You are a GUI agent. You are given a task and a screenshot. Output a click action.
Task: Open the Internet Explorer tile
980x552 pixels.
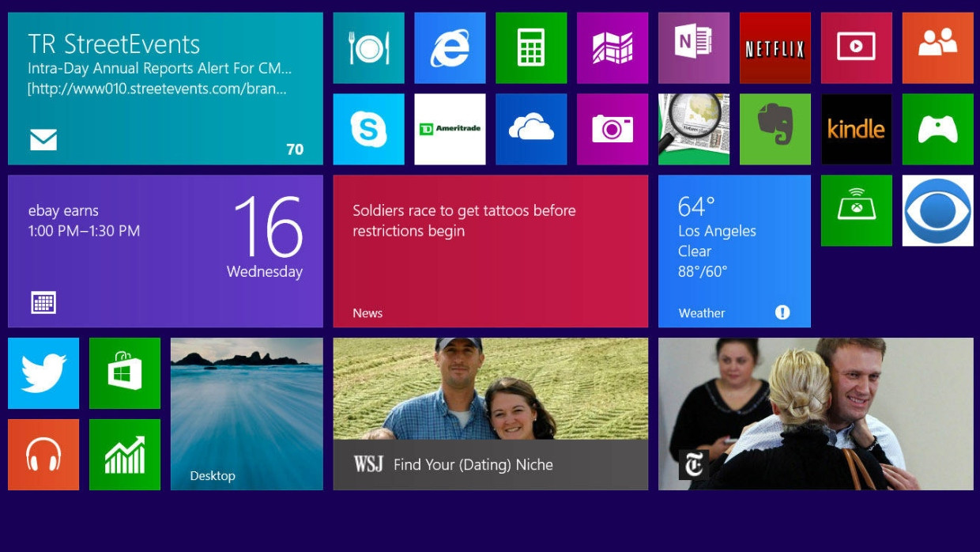tap(450, 48)
